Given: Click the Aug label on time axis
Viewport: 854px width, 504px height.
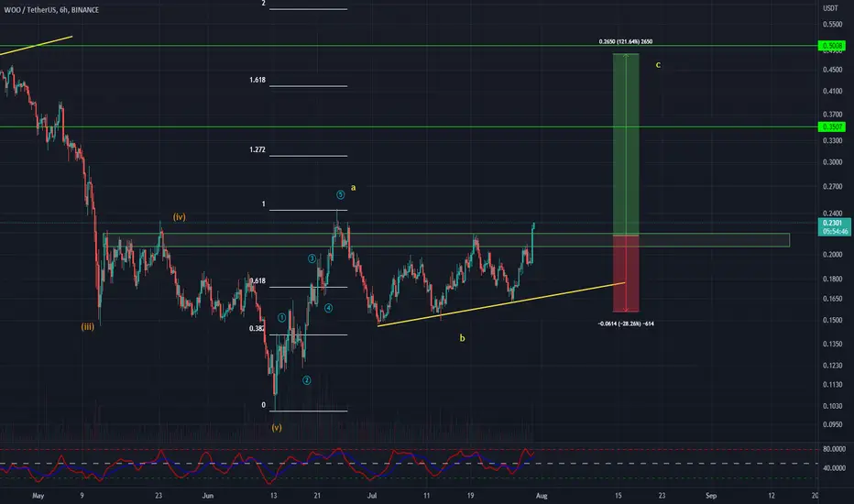Looking at the screenshot, I should coord(542,496).
